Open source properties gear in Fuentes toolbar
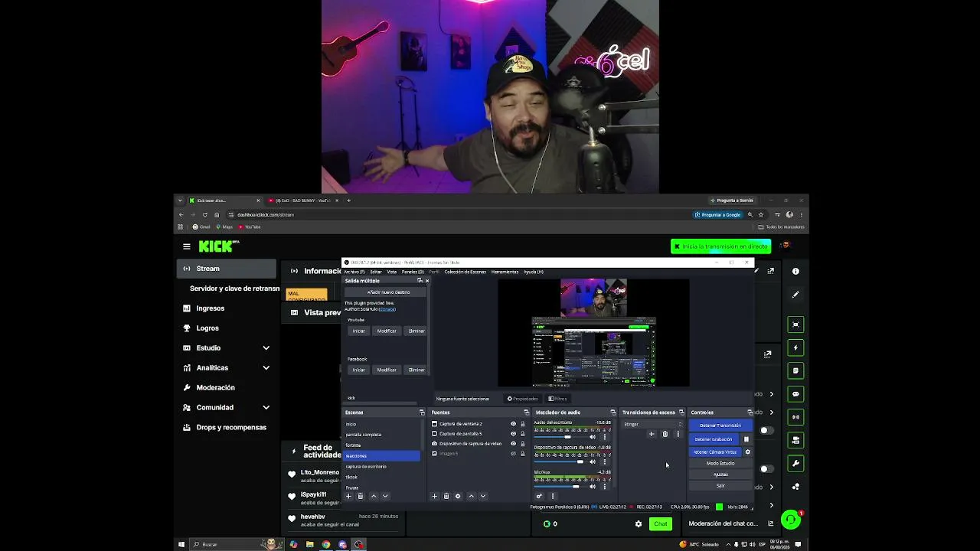 [458, 496]
